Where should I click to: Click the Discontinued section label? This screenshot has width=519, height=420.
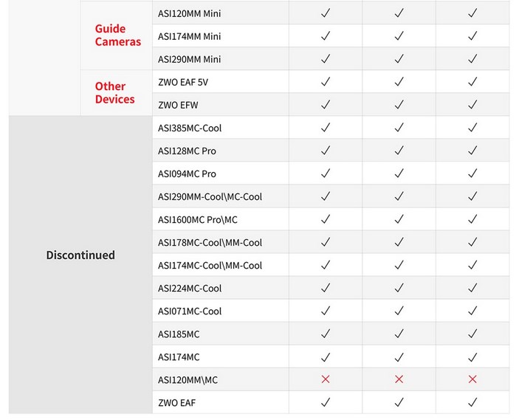(x=80, y=255)
